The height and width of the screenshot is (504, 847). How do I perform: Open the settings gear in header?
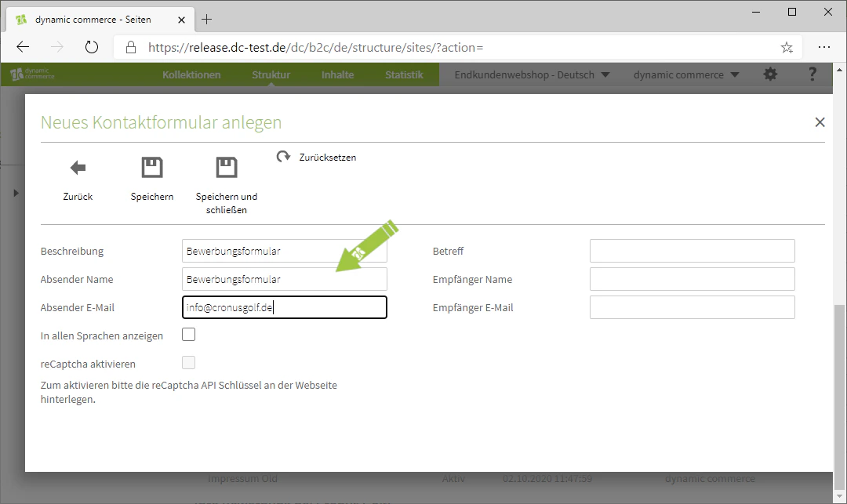point(770,74)
